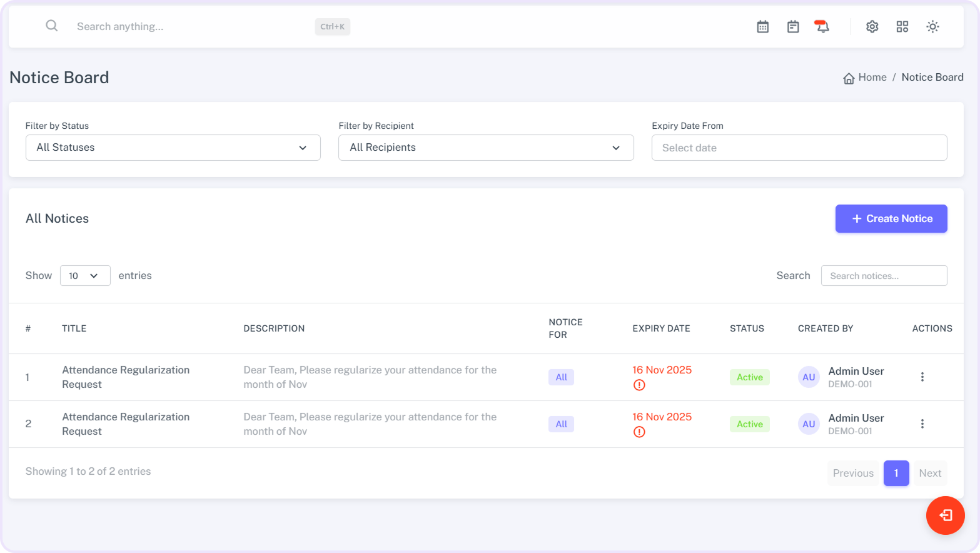Click the Next pagination button
The image size is (980, 553).
point(929,473)
